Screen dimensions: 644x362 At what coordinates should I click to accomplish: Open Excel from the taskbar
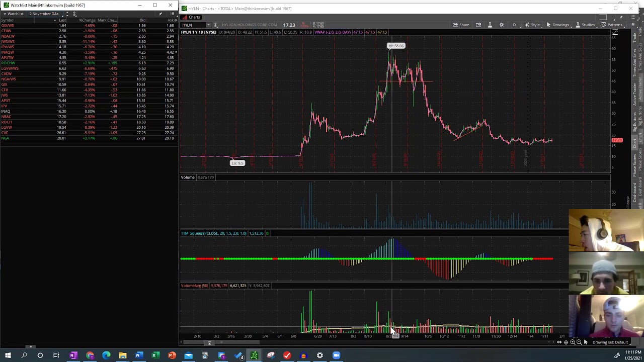click(155, 355)
